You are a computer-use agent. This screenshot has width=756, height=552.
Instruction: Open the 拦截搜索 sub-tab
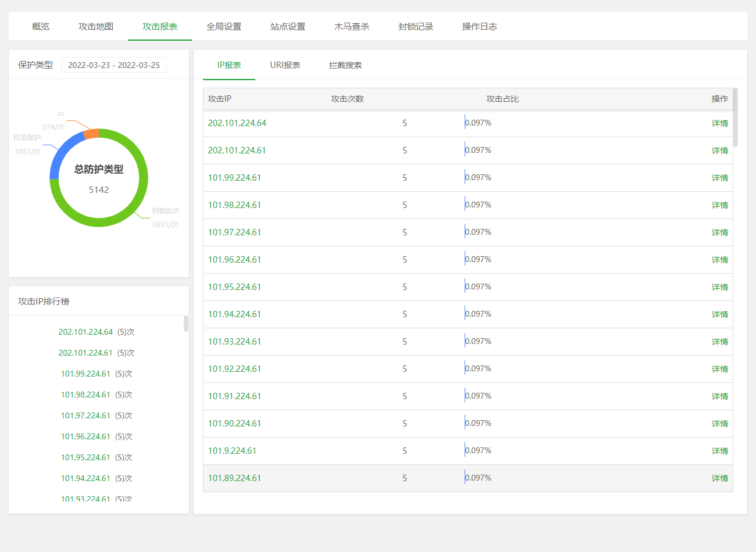(x=345, y=65)
